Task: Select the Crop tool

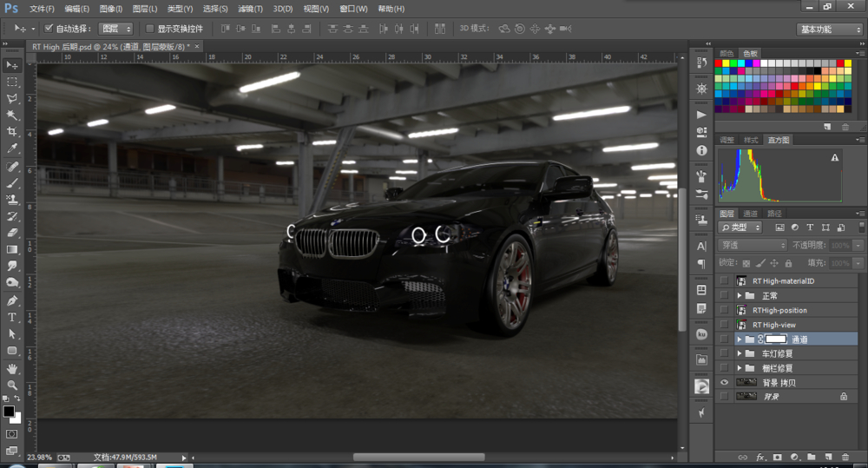Action: click(x=12, y=131)
